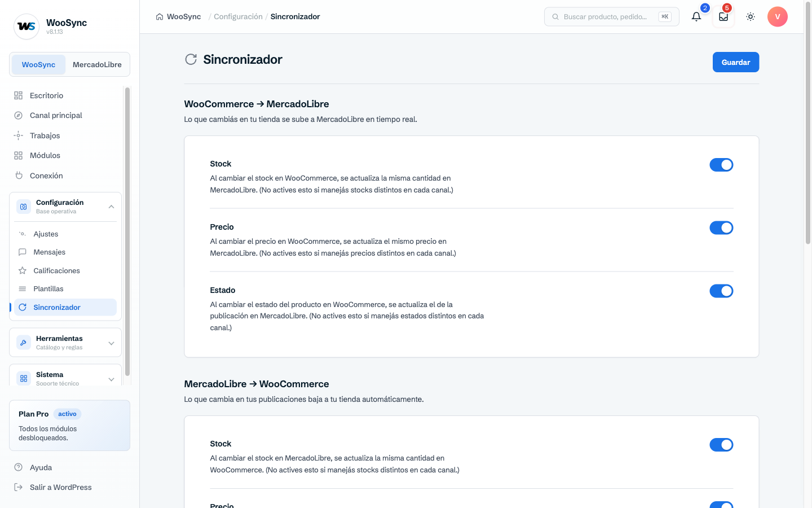The width and height of the screenshot is (812, 508).
Task: Click the Salir a WordPress exit icon
Action: click(18, 487)
